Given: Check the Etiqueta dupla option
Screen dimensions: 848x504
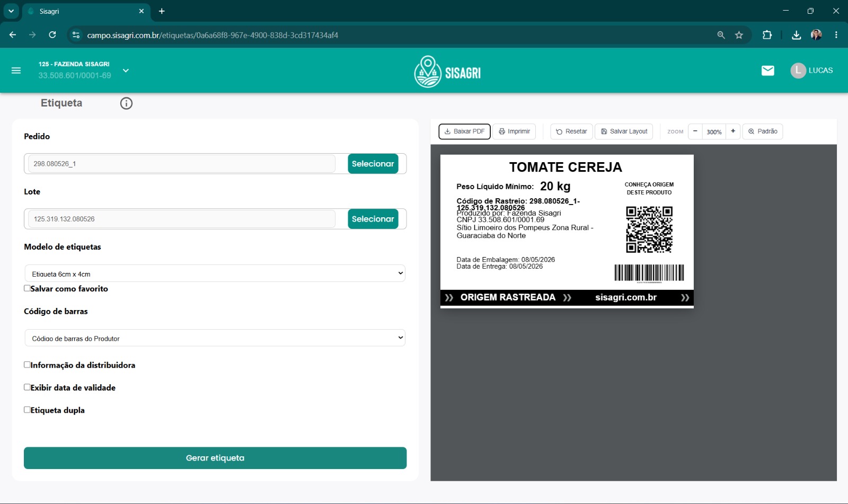Looking at the screenshot, I should click(27, 410).
